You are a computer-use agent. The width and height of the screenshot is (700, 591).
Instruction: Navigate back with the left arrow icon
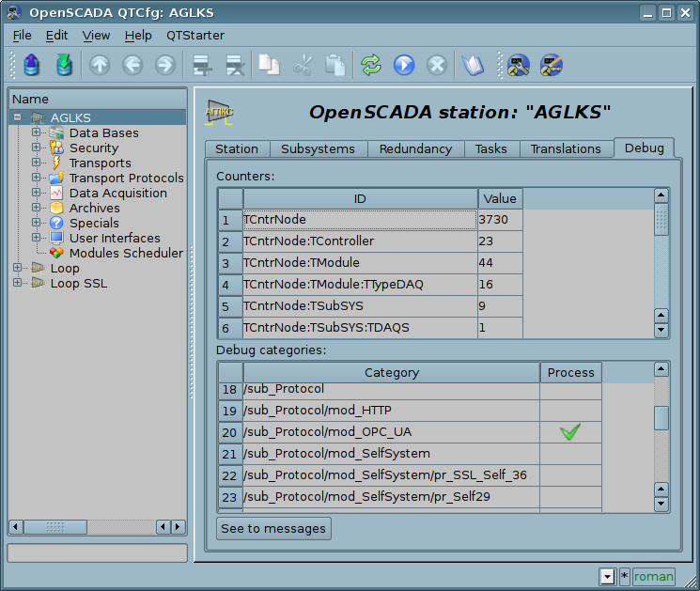132,65
